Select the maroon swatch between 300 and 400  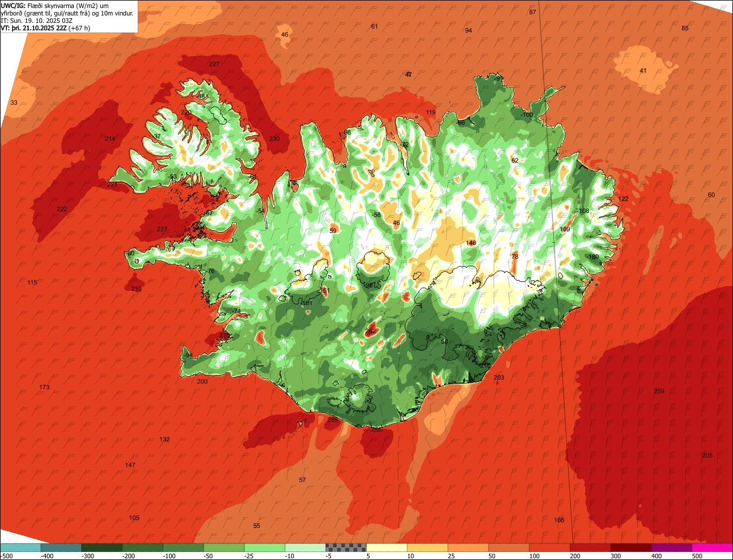point(630,547)
